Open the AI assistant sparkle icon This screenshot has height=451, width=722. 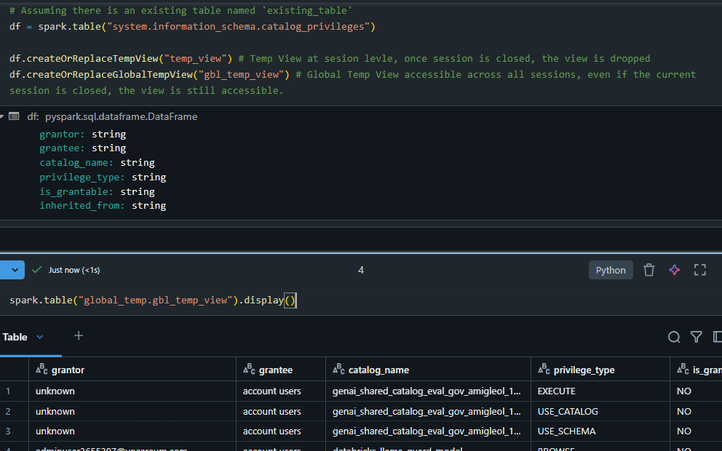(x=675, y=270)
